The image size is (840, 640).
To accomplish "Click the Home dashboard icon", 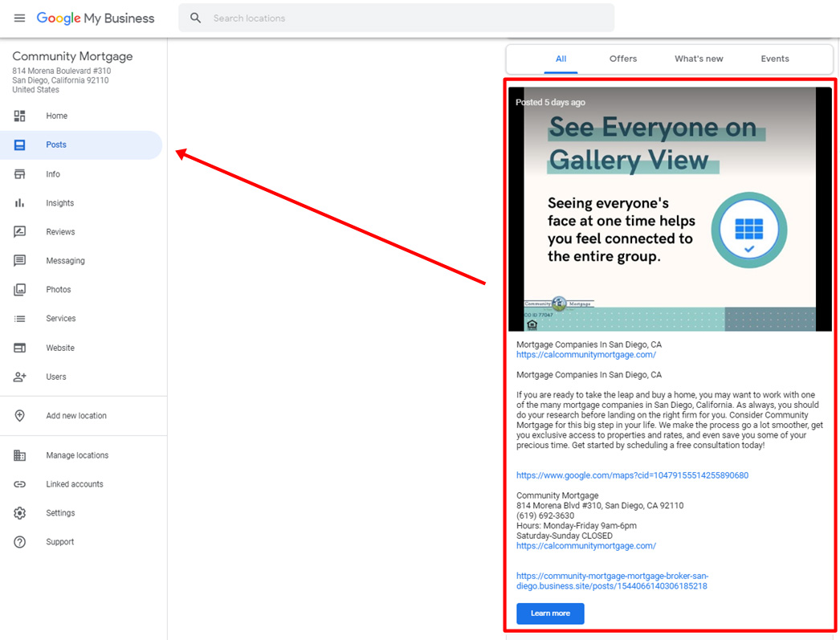I will click(x=20, y=116).
